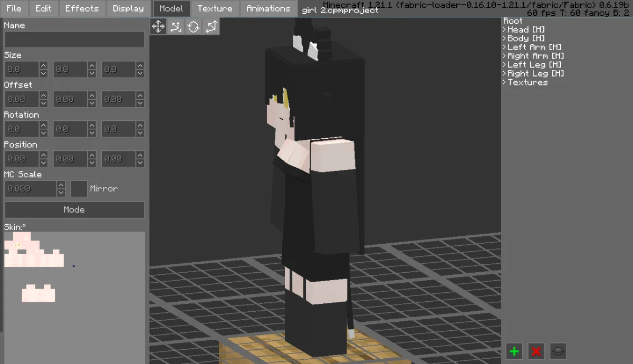Screen dimensions: 633x364
Task: Expand the Right Arm [H] node arrow
Action: coord(504,56)
